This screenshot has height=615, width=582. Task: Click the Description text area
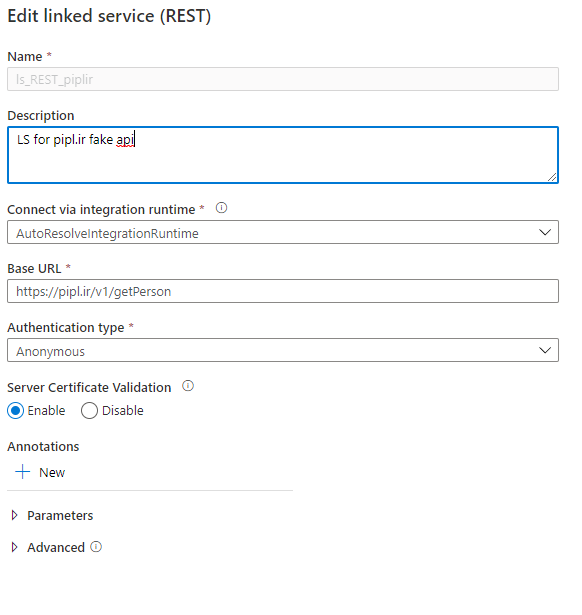pyautogui.click(x=283, y=155)
